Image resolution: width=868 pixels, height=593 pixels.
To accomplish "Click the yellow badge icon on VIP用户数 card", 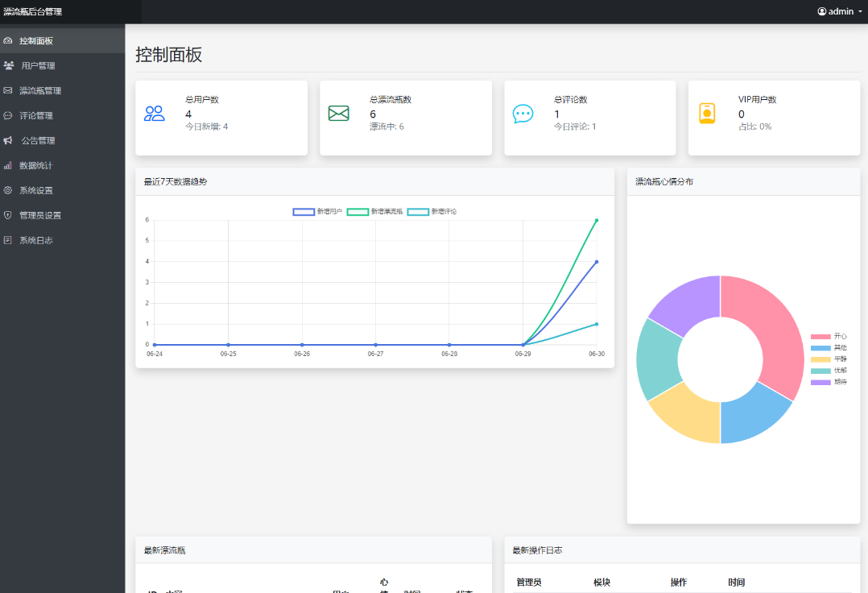I will [707, 114].
